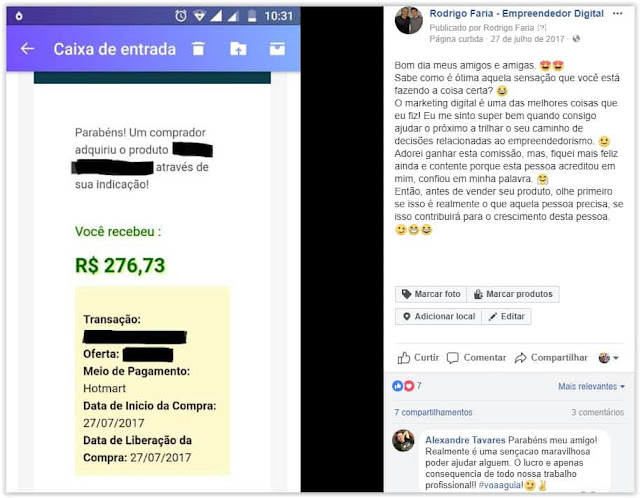Open the three-dot post options menu
The image size is (640, 498).
click(x=618, y=13)
